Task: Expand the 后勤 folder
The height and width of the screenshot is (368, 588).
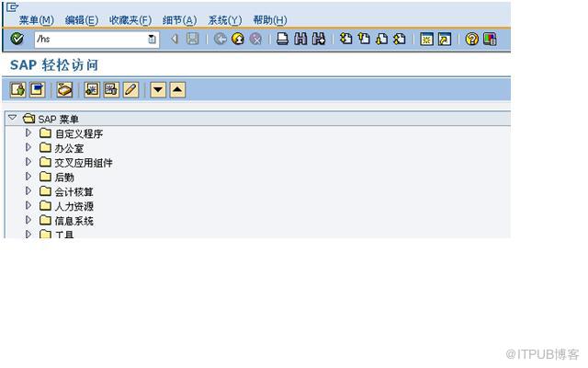Action: pos(28,177)
